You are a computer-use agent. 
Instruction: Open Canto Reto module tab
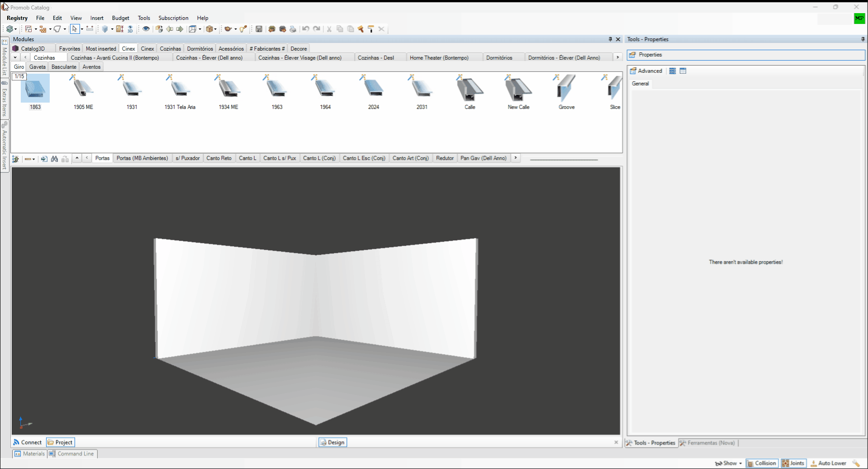pyautogui.click(x=219, y=158)
